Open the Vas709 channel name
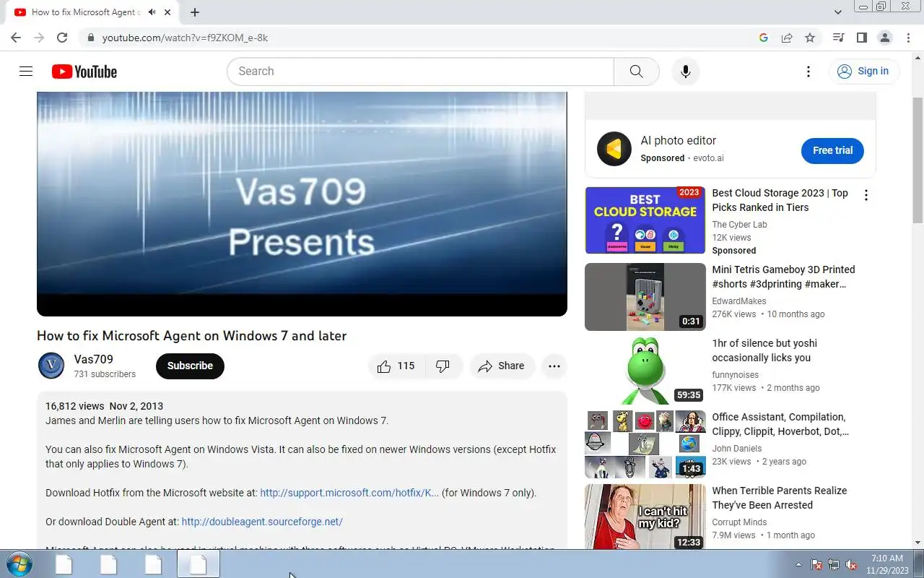This screenshot has height=578, width=924. pyautogui.click(x=93, y=359)
